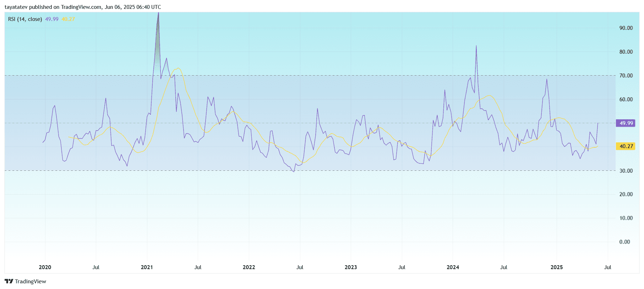
Task: Click the 0.00 axis label
Action: pyautogui.click(x=624, y=242)
